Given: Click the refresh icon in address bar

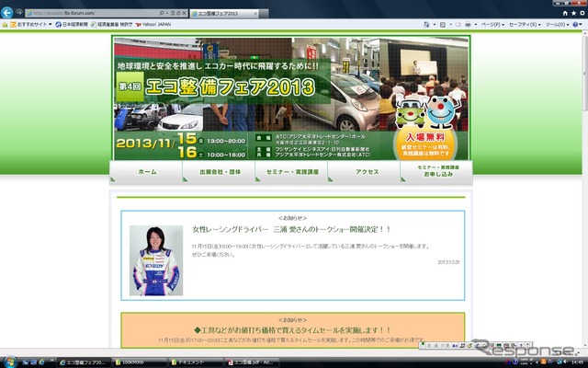Looking at the screenshot, I should [178, 13].
